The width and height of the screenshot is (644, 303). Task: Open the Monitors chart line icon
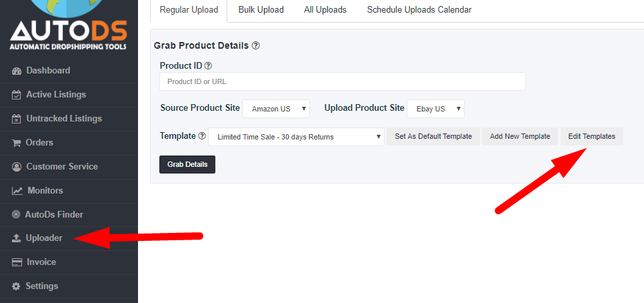(x=17, y=191)
